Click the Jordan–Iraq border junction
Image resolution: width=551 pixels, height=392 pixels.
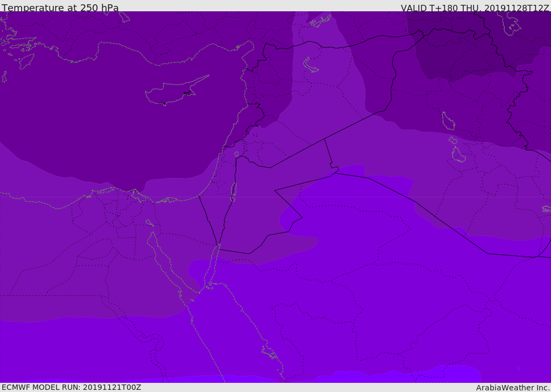(x=324, y=139)
